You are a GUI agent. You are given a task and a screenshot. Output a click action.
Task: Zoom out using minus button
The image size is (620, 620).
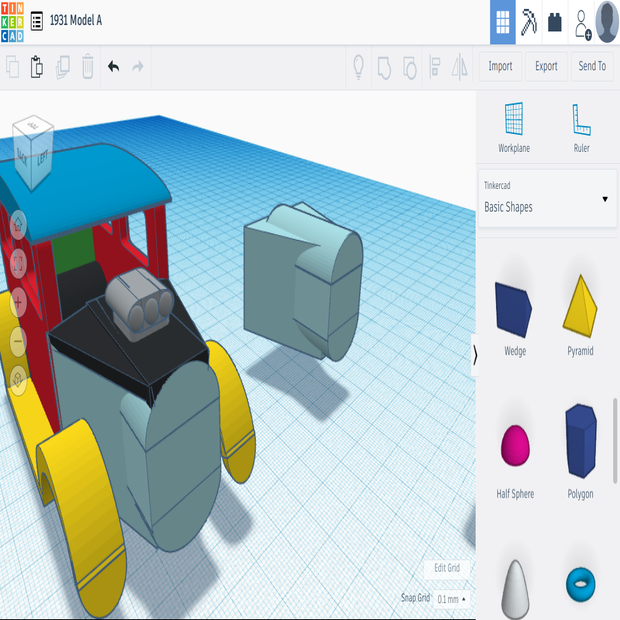coord(18,341)
